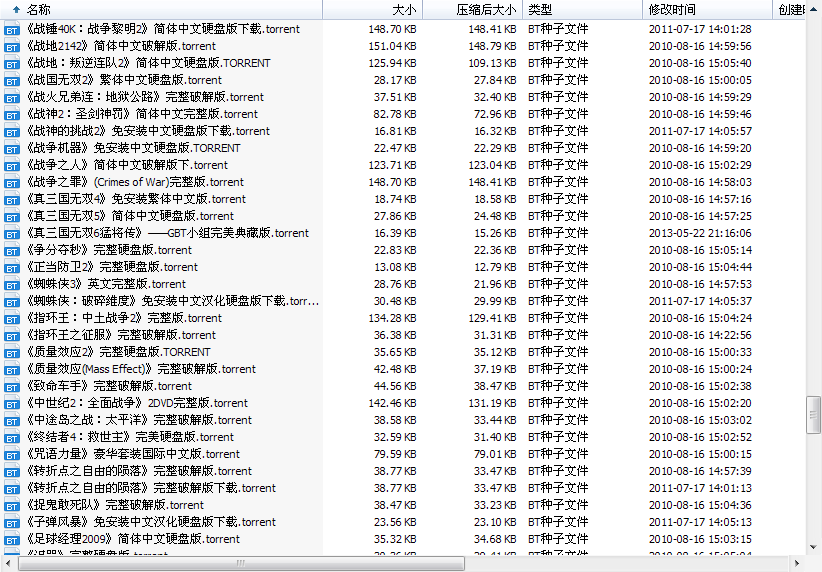The height and width of the screenshot is (572, 822).
Task: Click the vertical scrollbar thumb
Action: tap(813, 415)
